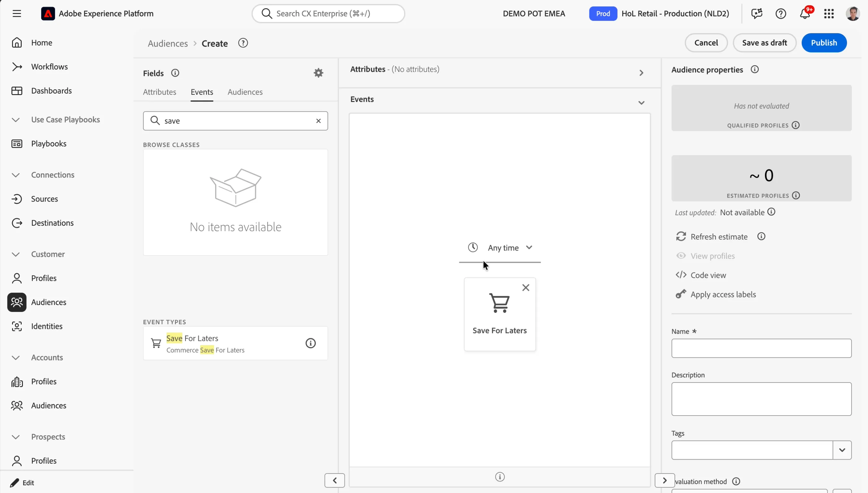Collapse the Customer nav group
The height and width of the screenshot is (493, 868).
[x=15, y=254]
